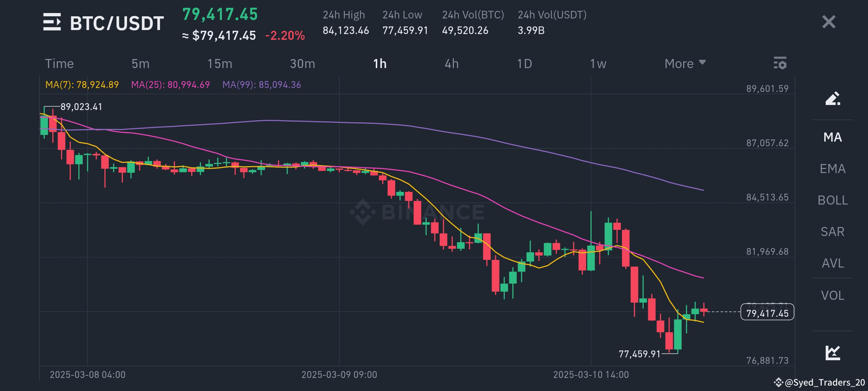Tap the 87,057.62 price axis label
The image size is (868, 391).
[x=767, y=143]
